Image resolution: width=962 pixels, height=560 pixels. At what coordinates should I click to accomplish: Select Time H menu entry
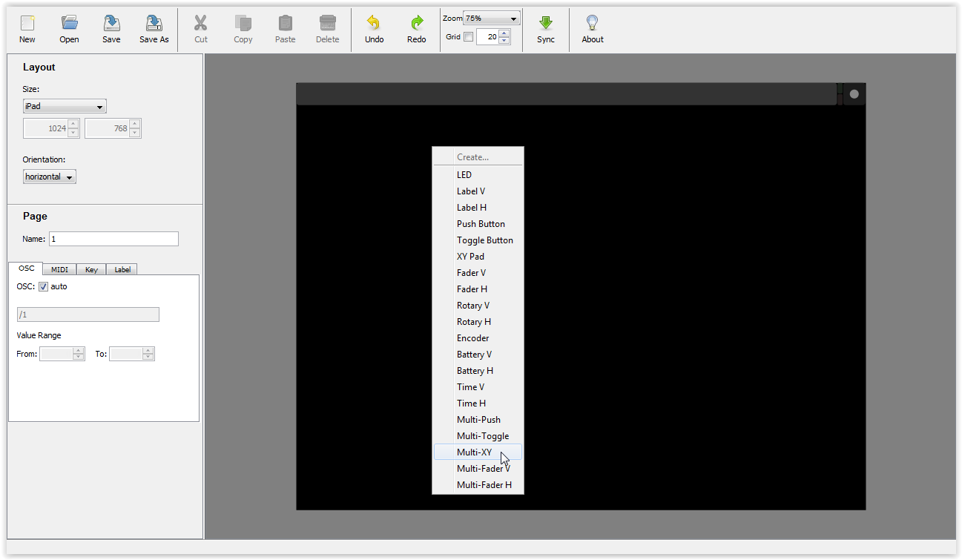[478, 403]
